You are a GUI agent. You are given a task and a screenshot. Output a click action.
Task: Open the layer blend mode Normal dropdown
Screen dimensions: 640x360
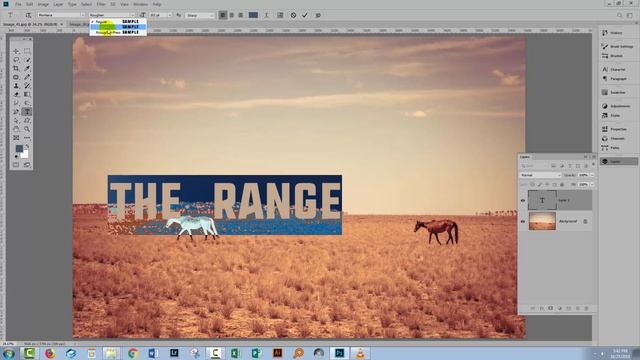pos(540,175)
